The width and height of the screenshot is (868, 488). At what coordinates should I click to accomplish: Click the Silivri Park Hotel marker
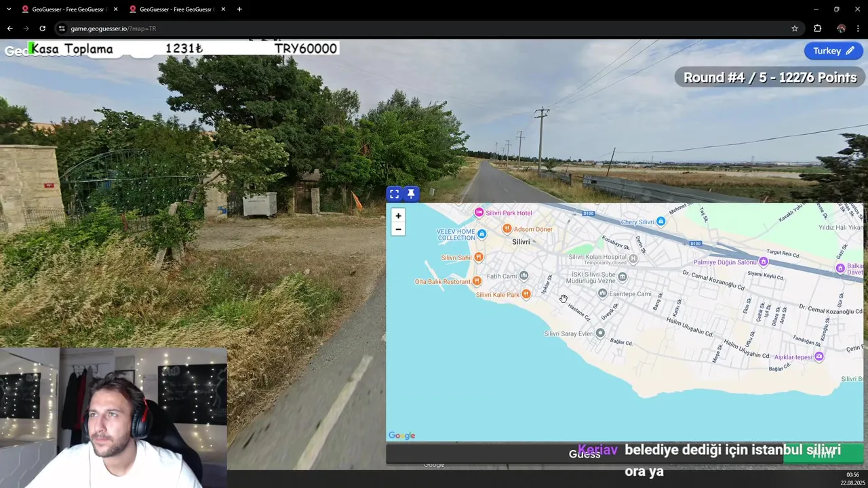coord(479,213)
